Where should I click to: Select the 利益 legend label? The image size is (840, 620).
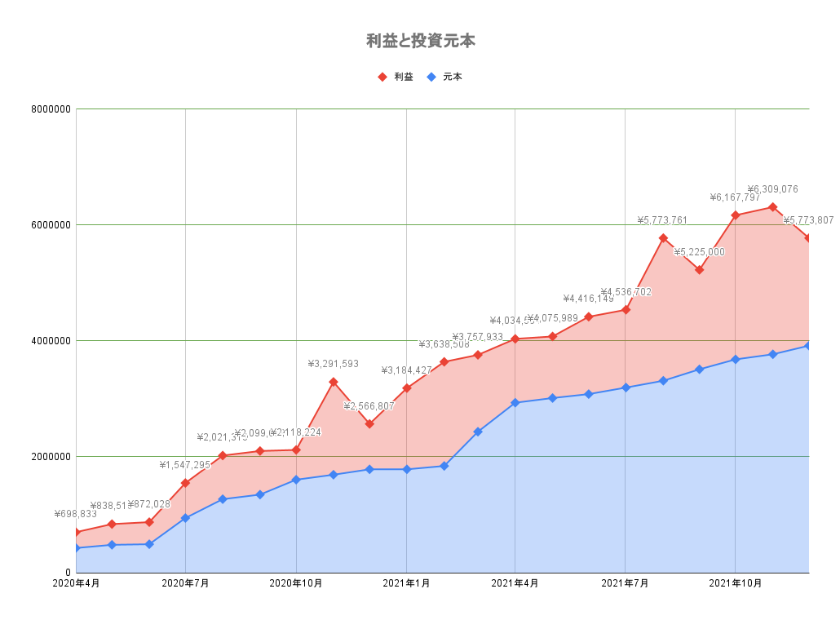click(404, 77)
